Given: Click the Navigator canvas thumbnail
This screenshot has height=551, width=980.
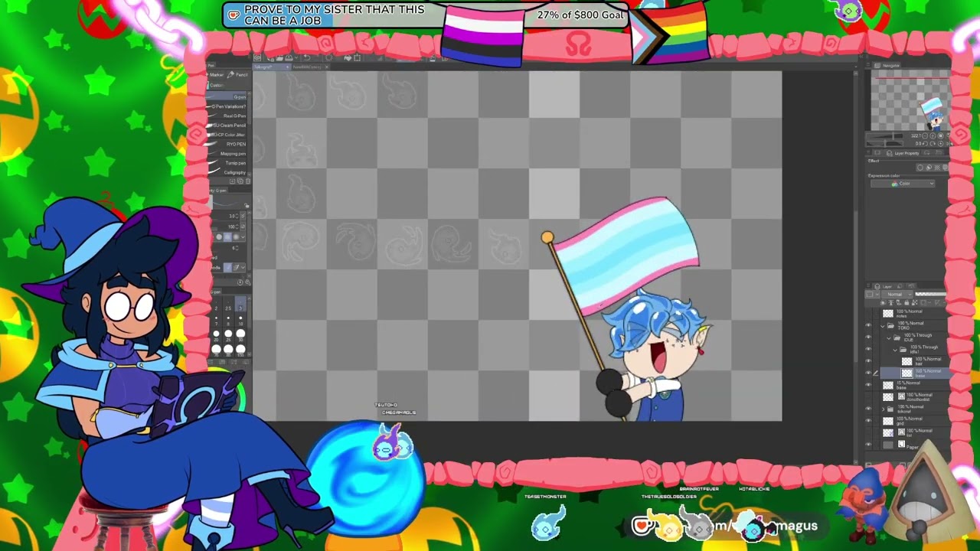Looking at the screenshot, I should pos(910,100).
